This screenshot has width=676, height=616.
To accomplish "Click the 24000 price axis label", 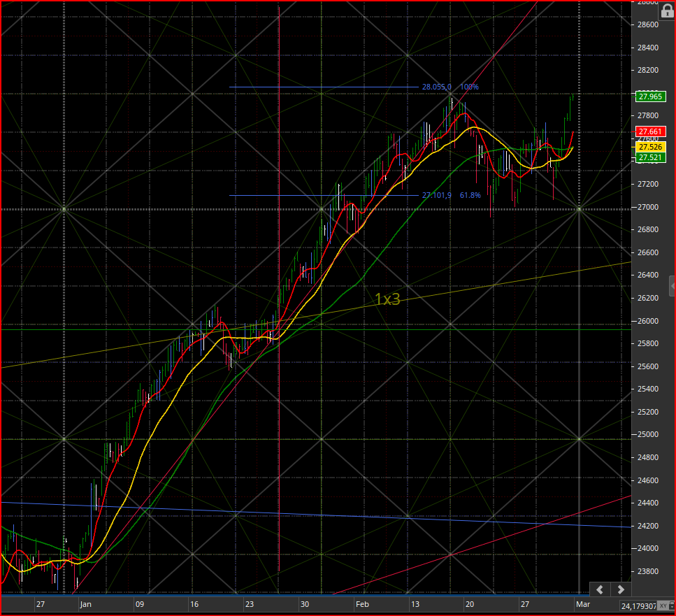I will click(648, 548).
